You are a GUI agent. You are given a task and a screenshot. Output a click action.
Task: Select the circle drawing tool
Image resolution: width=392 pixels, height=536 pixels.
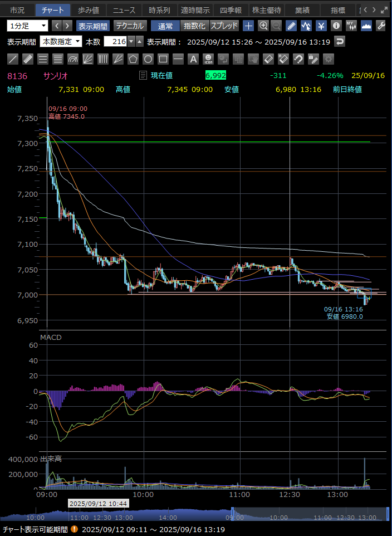pyautogui.click(x=148, y=59)
